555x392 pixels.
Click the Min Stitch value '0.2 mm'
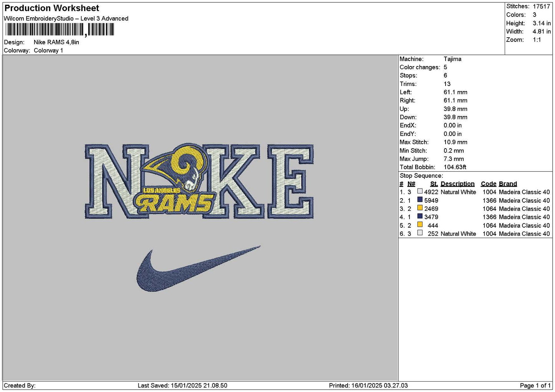coord(454,151)
